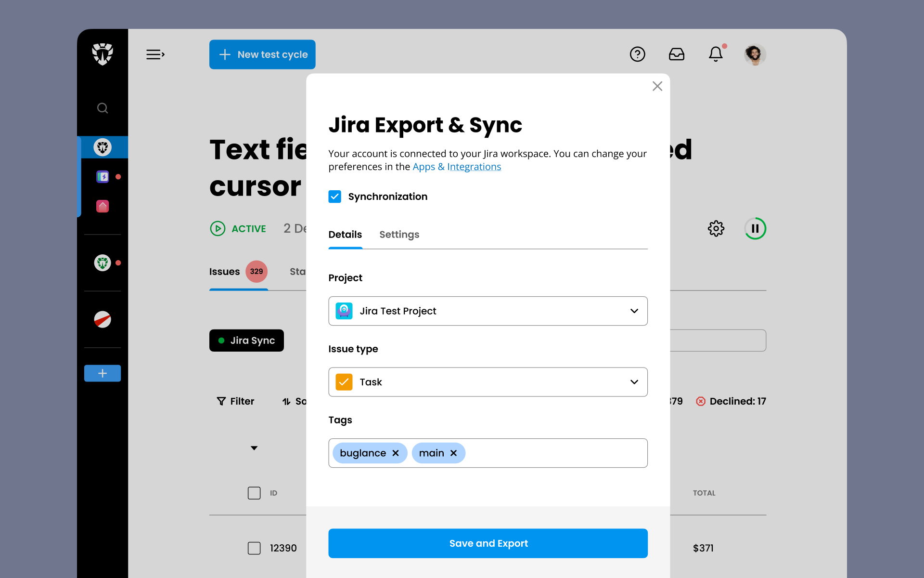This screenshot has height=578, width=924.
Task: Click the New test cycle button
Action: 262,54
